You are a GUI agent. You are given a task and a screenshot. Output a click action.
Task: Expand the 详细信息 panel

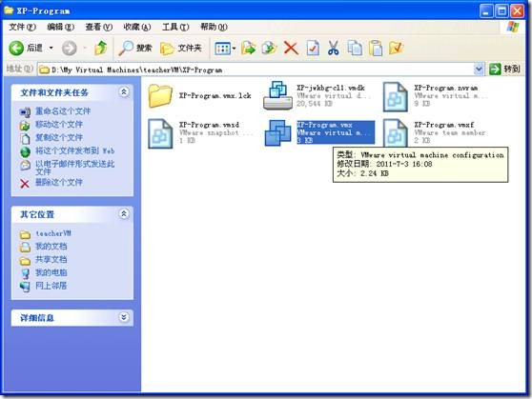(124, 317)
